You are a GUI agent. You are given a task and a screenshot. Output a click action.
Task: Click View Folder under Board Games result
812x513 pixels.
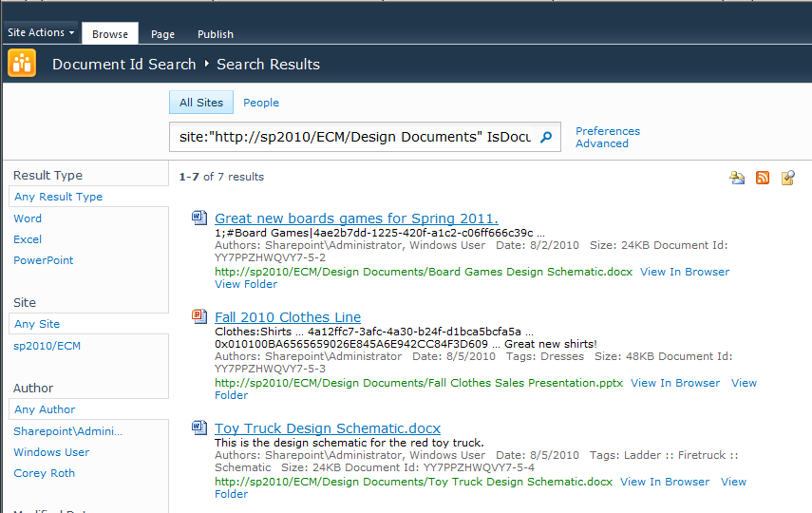[x=246, y=284]
